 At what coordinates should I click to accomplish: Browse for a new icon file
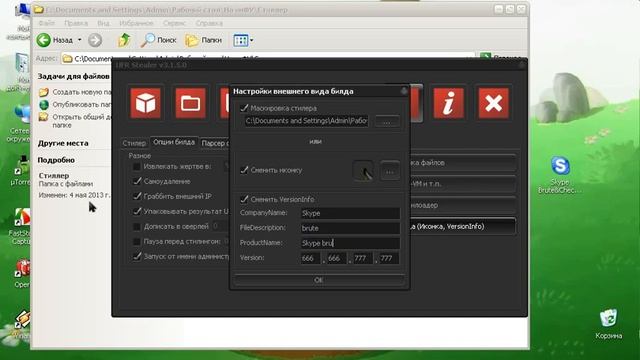click(x=389, y=171)
